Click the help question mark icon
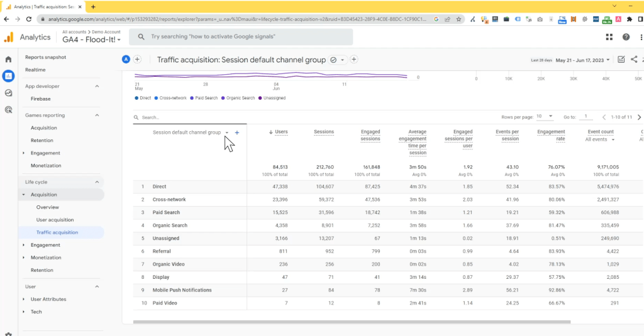Screen dimensions: 644x336 click(x=626, y=37)
